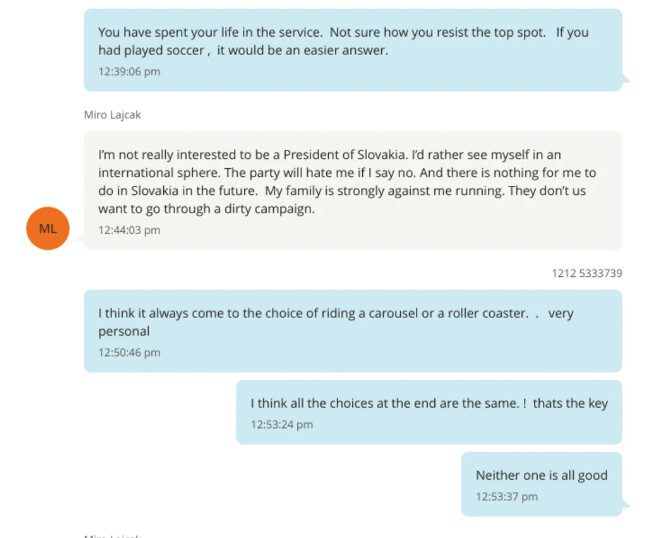Screen dimensions: 653x538
Task: Click the orange ML avatar circle
Action: point(47,228)
